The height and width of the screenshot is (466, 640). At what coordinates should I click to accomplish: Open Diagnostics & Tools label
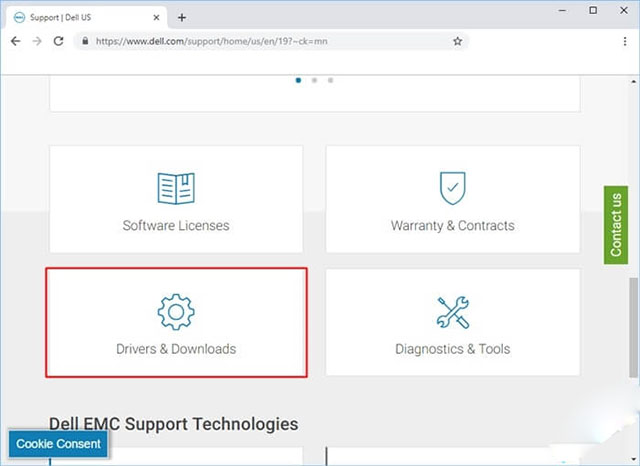click(453, 349)
